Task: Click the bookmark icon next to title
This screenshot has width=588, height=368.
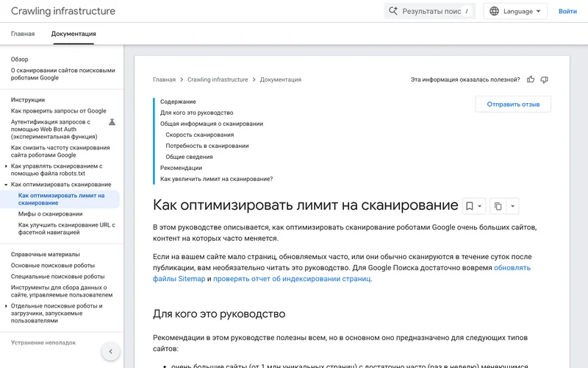Action: [469, 206]
